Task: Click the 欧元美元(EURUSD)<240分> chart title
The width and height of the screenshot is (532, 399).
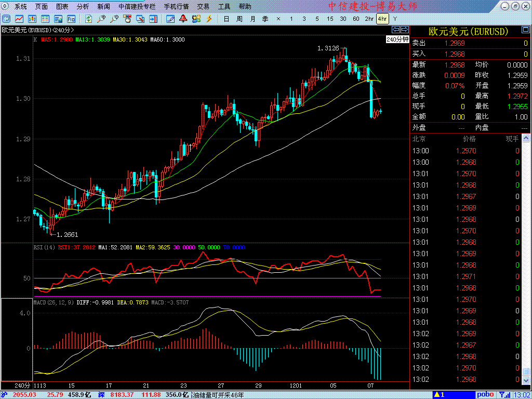Action: tap(38, 30)
